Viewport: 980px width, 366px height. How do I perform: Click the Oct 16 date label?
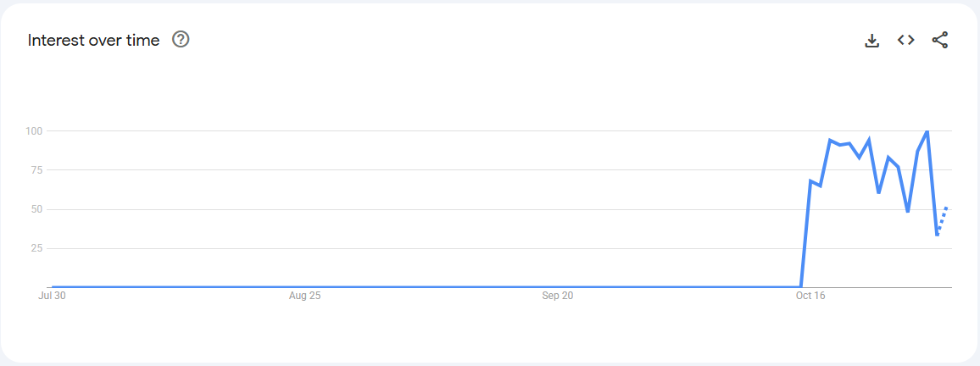click(x=810, y=296)
